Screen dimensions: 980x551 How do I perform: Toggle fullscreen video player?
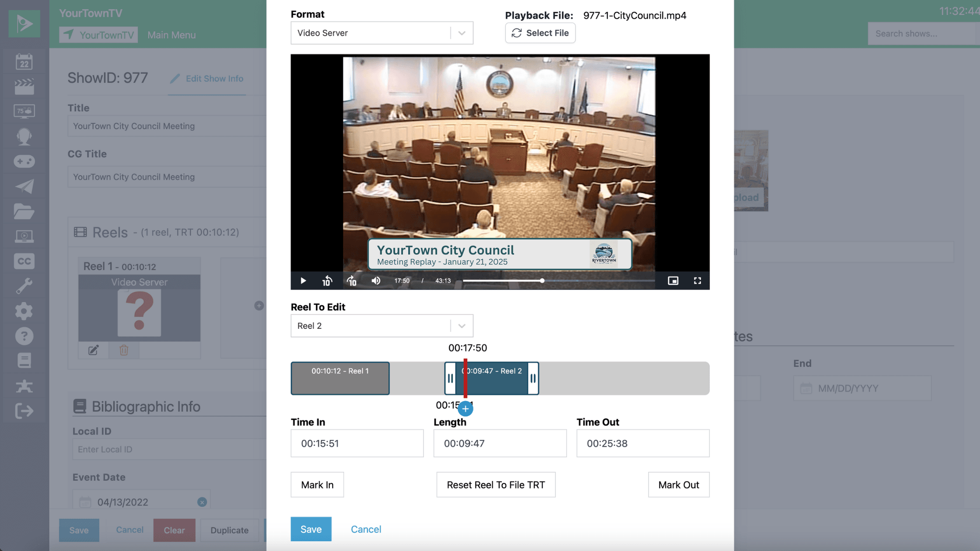[697, 281]
